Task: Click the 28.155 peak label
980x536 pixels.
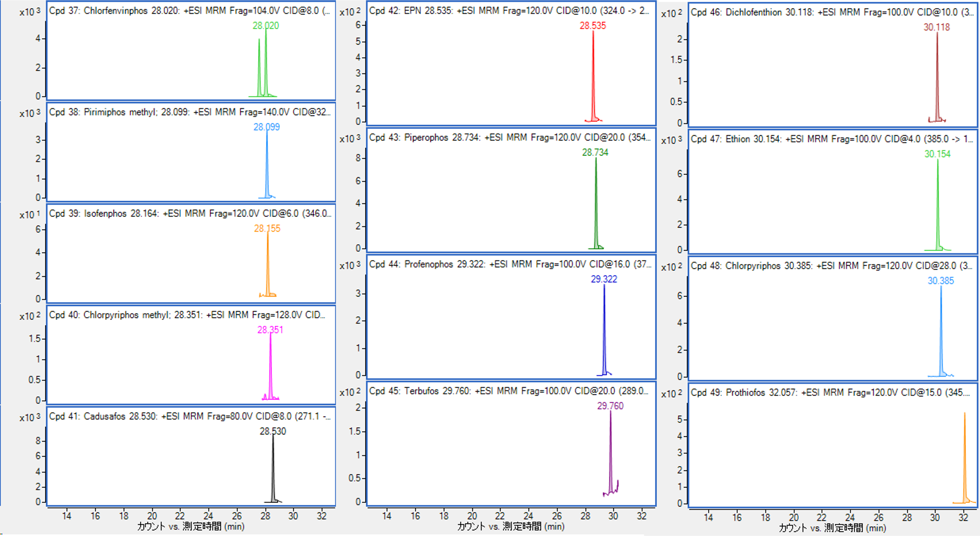Action: [267, 229]
